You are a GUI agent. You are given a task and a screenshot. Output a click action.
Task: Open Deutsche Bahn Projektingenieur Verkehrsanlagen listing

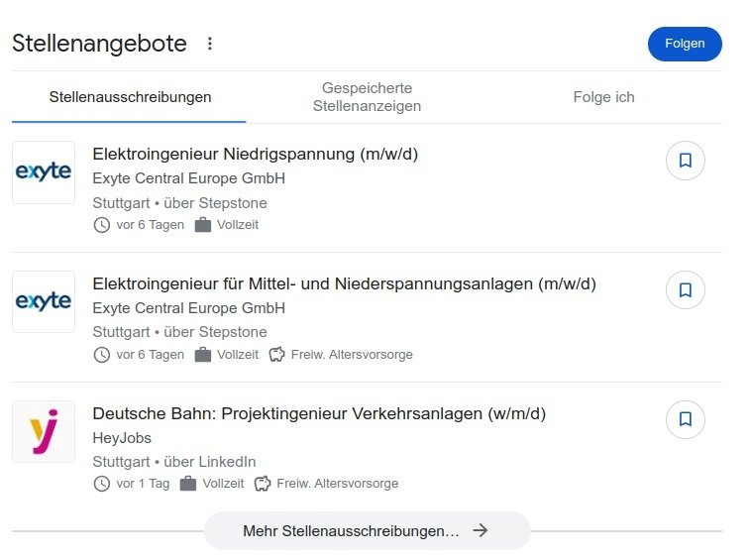coord(319,413)
